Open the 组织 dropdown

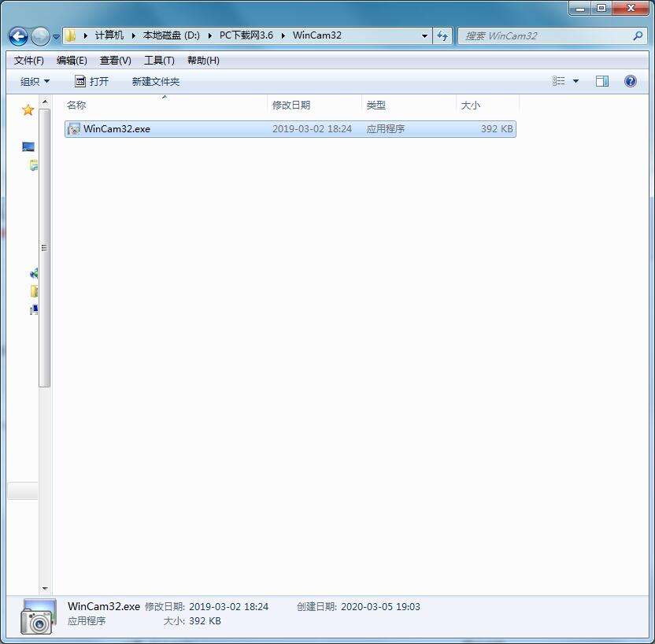35,81
